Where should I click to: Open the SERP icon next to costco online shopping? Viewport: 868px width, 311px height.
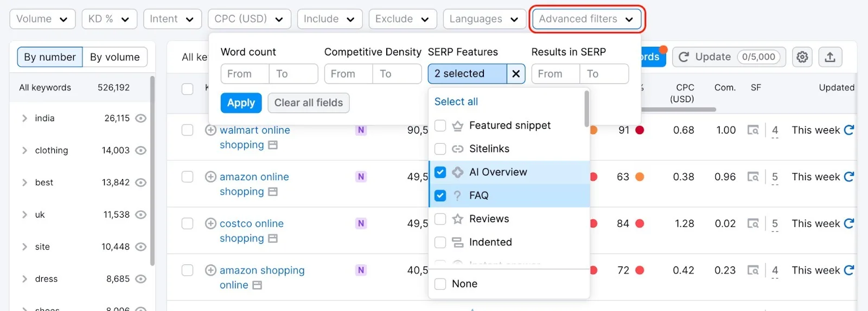(x=273, y=238)
